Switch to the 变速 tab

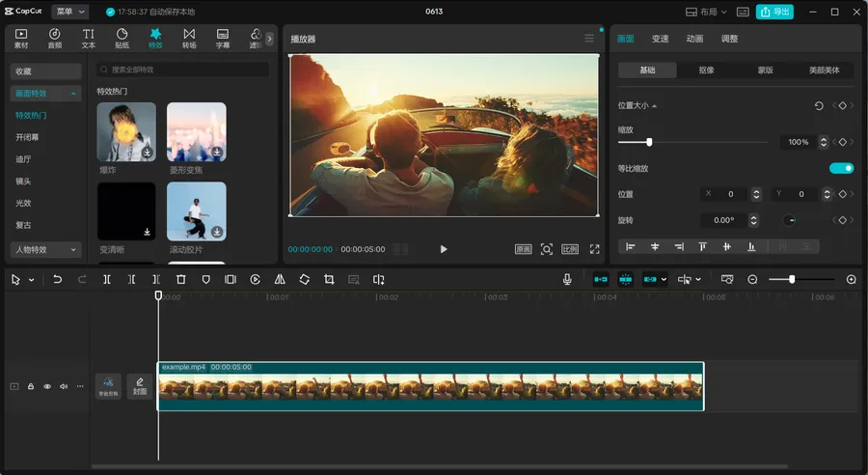click(x=660, y=39)
